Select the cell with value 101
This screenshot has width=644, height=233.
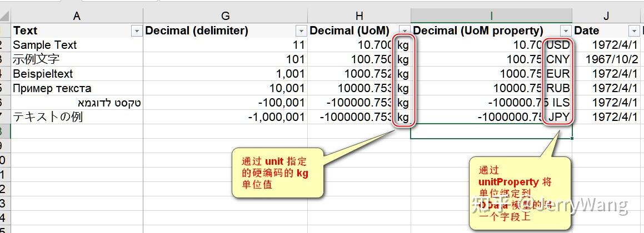(x=225, y=59)
